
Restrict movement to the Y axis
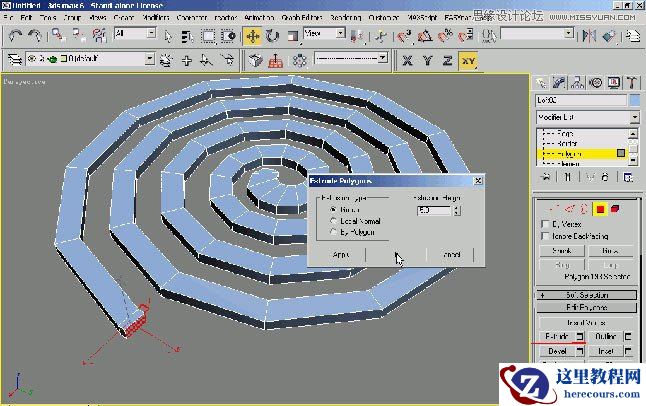click(x=427, y=61)
